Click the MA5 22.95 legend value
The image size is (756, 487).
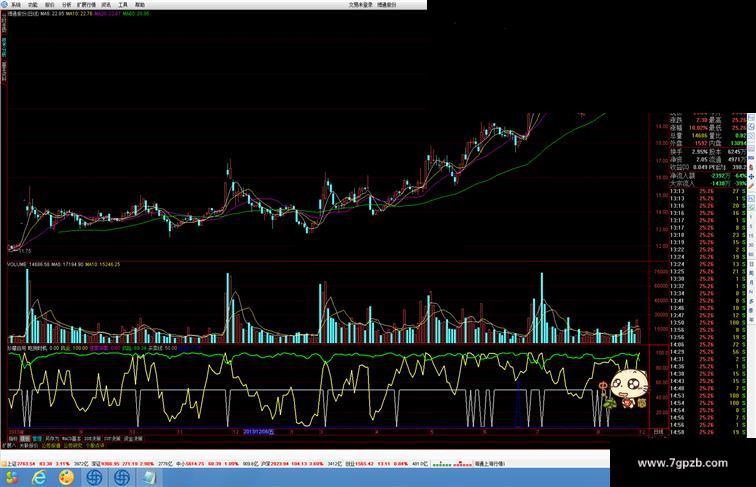coord(53,14)
